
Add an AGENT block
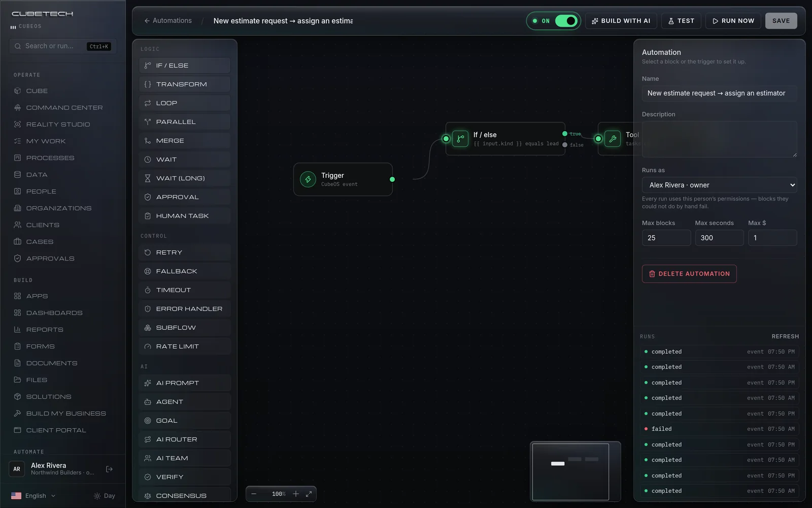point(185,402)
